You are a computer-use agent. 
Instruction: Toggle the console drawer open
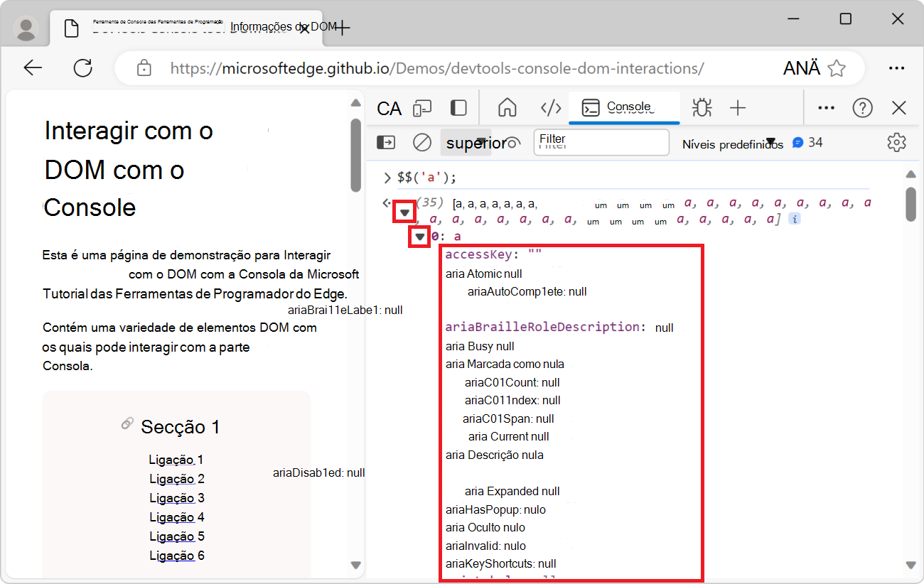385,142
